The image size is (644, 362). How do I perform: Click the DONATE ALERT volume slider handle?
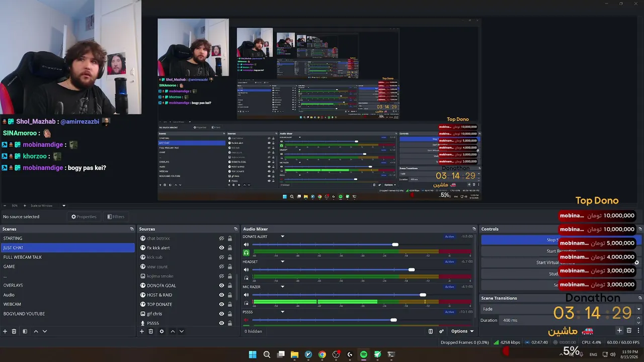pyautogui.click(x=395, y=245)
